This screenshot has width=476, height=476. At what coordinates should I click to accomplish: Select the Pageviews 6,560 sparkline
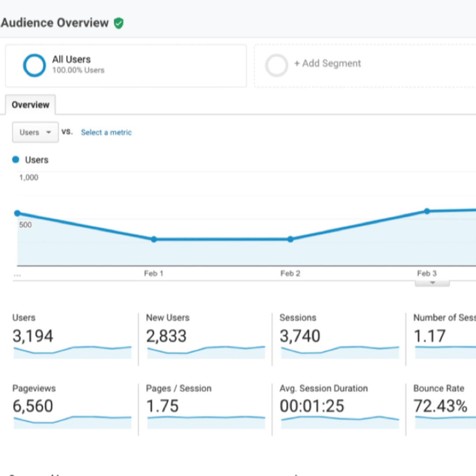73,422
